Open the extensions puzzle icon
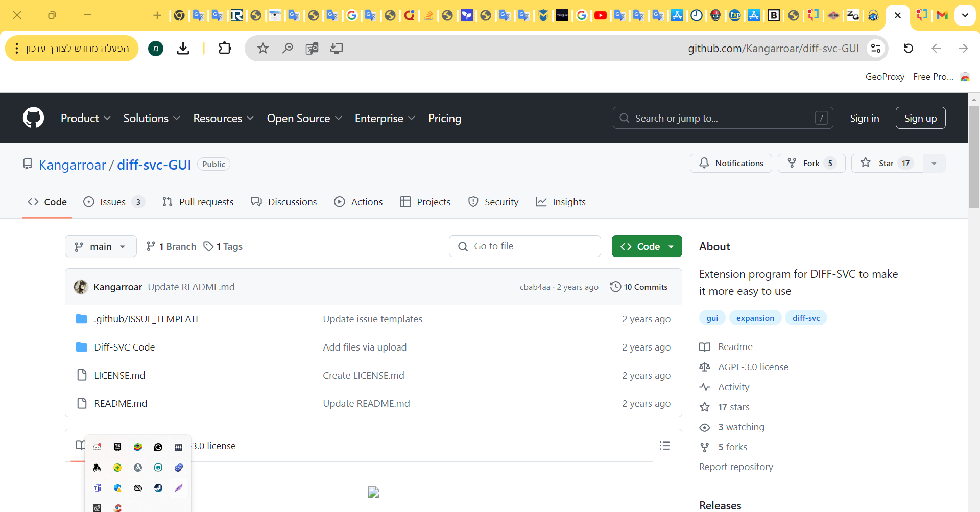Image resolution: width=980 pixels, height=512 pixels. [x=225, y=48]
